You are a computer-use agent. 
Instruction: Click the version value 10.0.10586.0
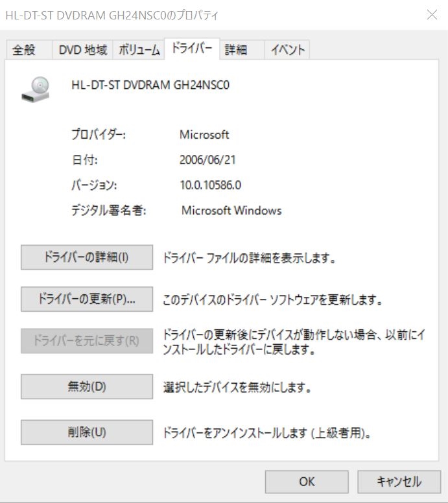211,185
